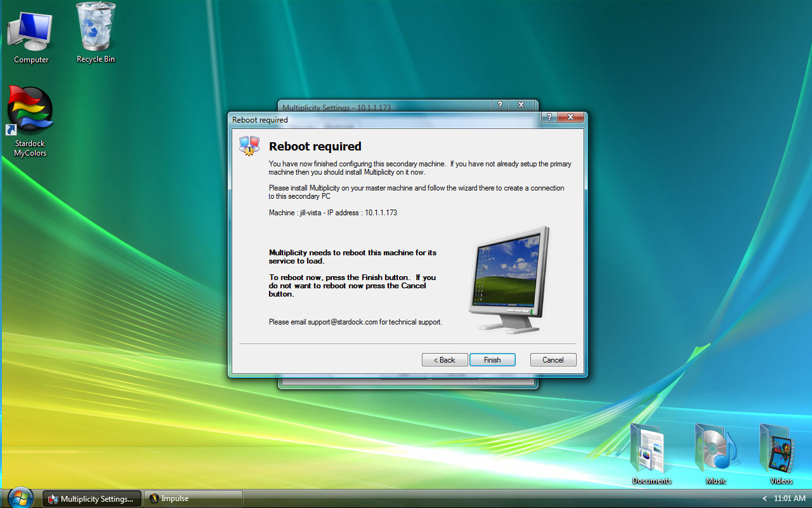Screen dimensions: 812x508
Task: Click the Multiplicity Settings window title bar
Action: coord(384,107)
